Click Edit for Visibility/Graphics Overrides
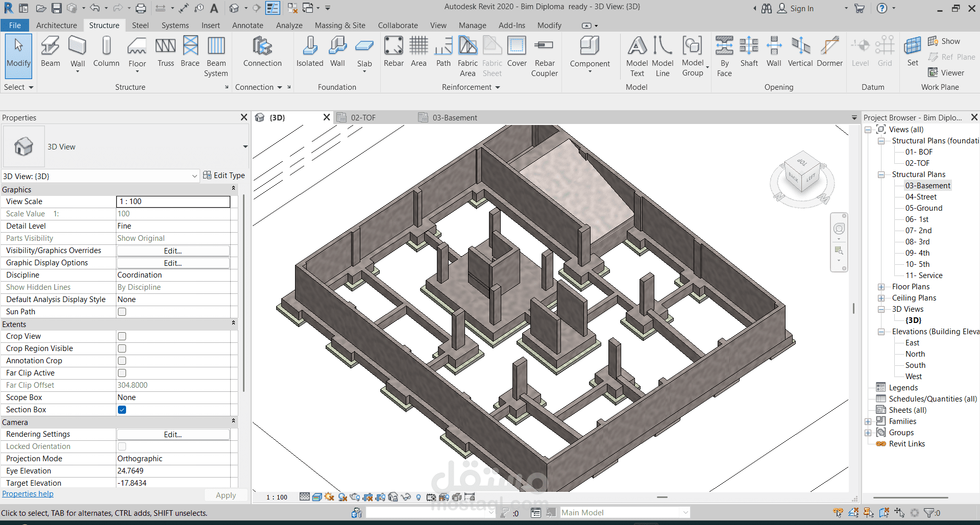 coord(173,251)
